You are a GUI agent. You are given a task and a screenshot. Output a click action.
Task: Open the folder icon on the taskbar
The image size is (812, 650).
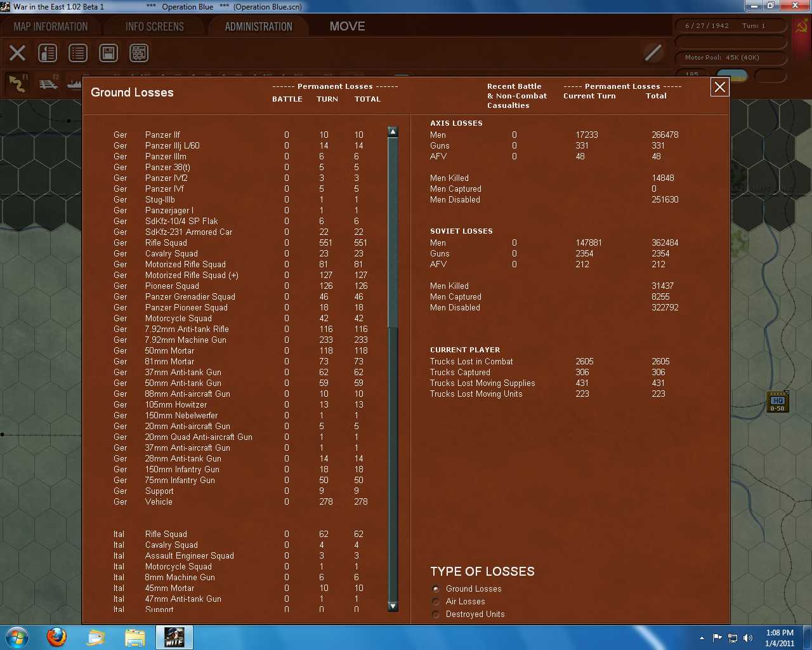click(x=135, y=637)
